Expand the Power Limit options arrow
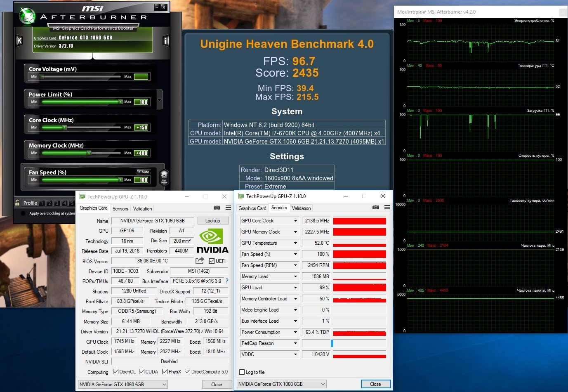Screen dimensions: 568x392 [160, 100]
